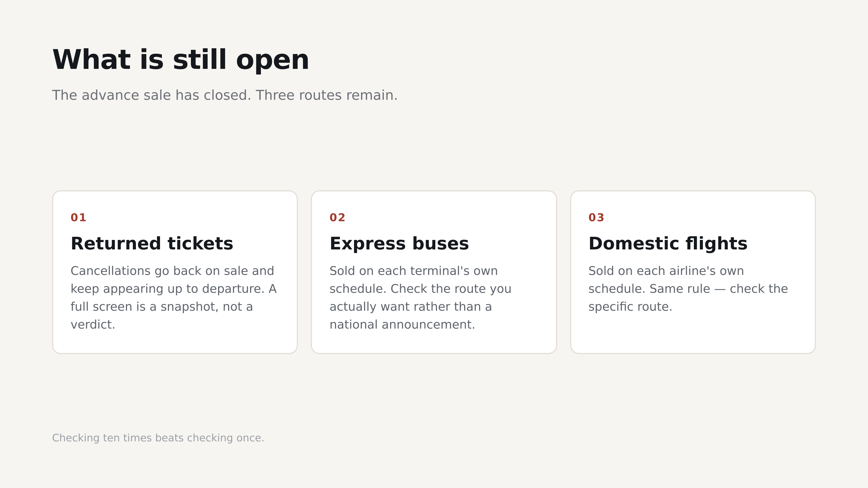Open the Domestic flights card
The width and height of the screenshot is (868, 488).
[693, 272]
